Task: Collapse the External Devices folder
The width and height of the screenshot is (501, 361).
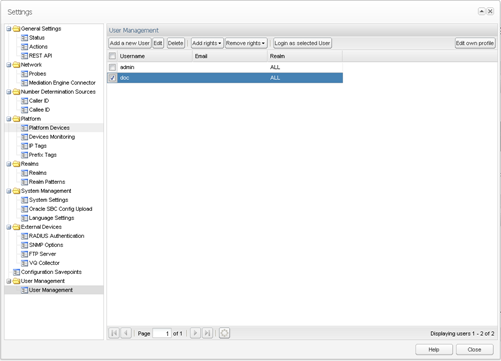Action: pos(9,227)
